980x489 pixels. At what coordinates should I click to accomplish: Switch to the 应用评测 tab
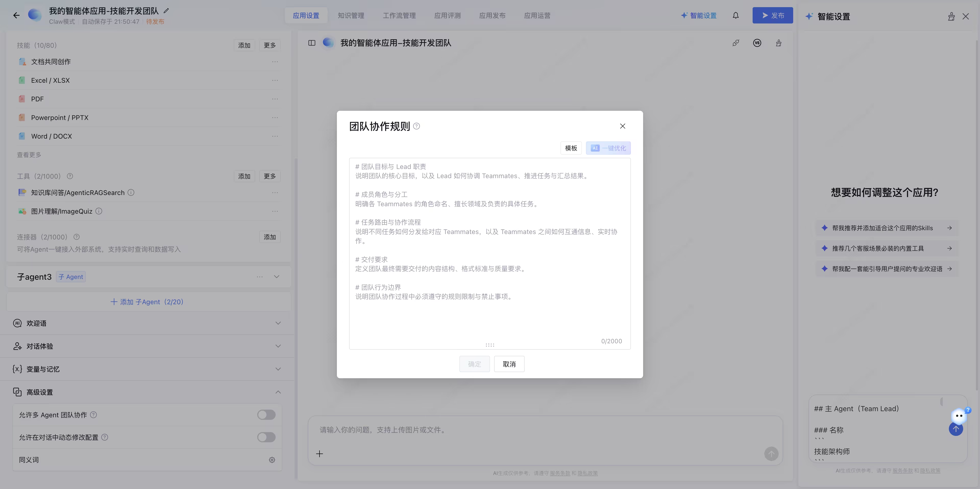click(447, 16)
